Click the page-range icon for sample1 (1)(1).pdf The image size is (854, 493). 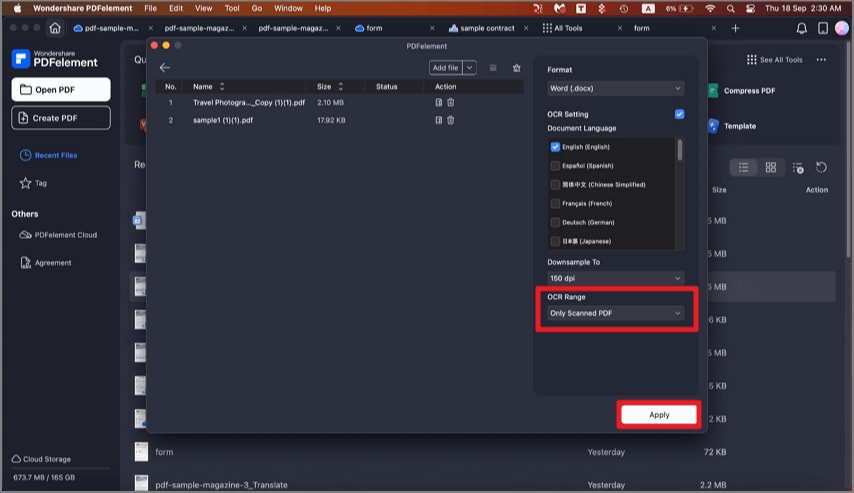click(x=438, y=120)
